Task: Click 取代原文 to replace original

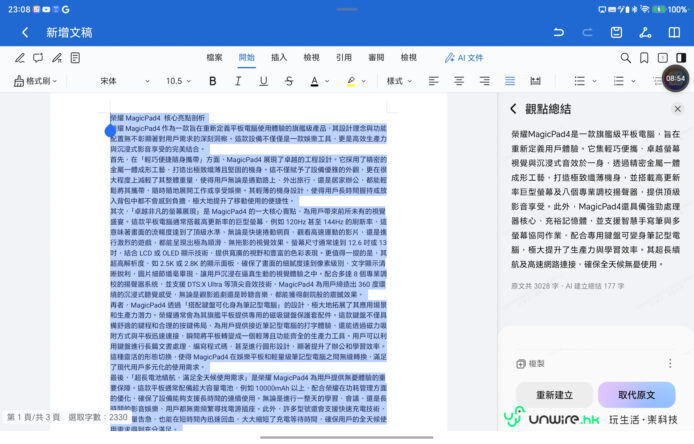Action: pyautogui.click(x=636, y=395)
